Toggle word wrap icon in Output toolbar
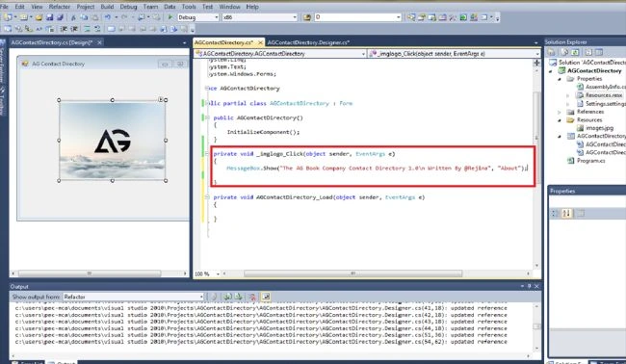Screen dimensions: 626x364 point(266,297)
